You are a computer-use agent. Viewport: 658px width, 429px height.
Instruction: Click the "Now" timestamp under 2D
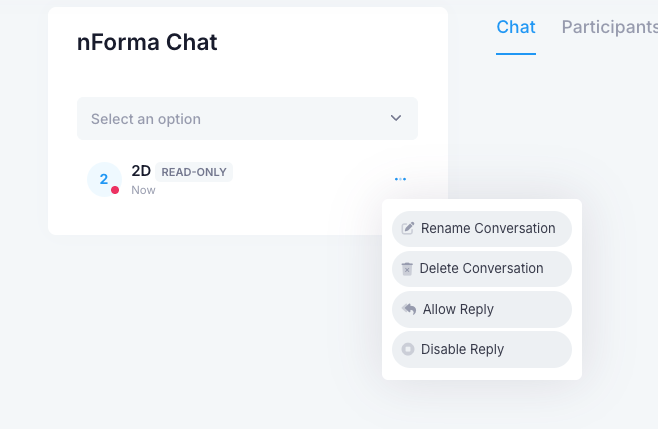[x=143, y=190]
